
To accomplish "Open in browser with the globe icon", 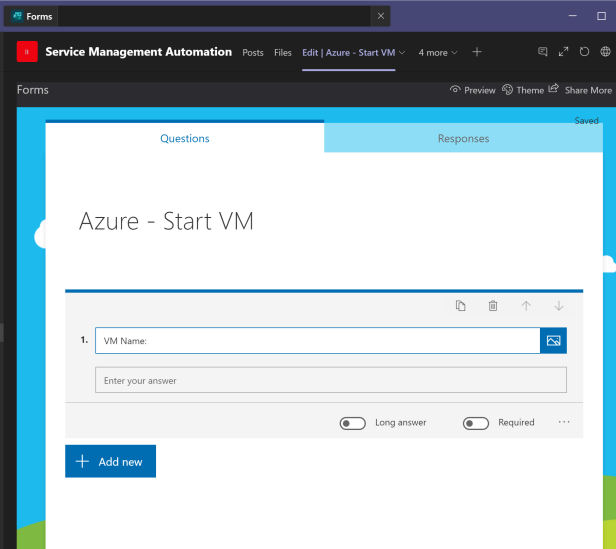I will [x=605, y=51].
